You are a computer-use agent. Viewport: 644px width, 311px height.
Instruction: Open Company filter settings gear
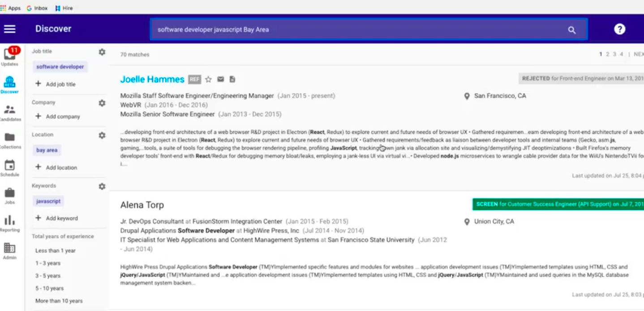pos(102,103)
